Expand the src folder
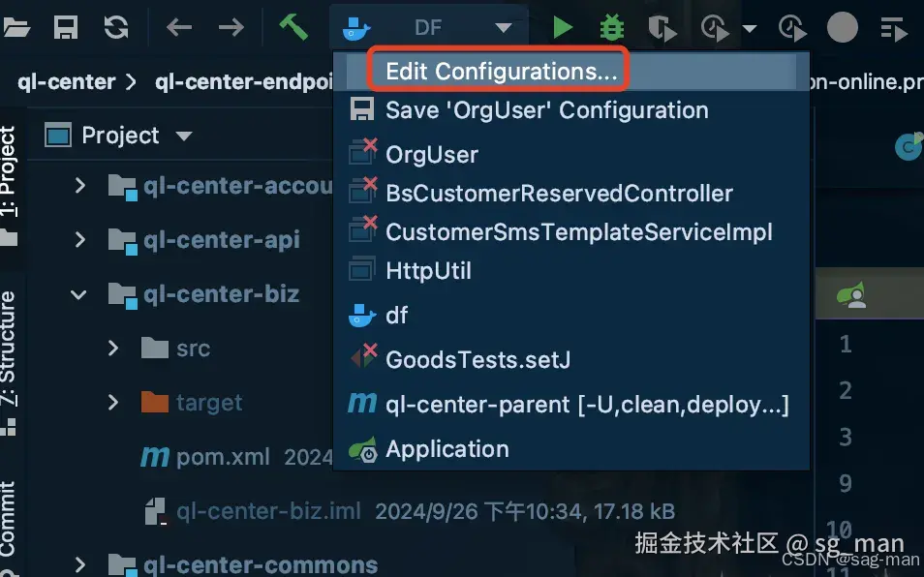Screen dimensions: 924x577 (113, 348)
